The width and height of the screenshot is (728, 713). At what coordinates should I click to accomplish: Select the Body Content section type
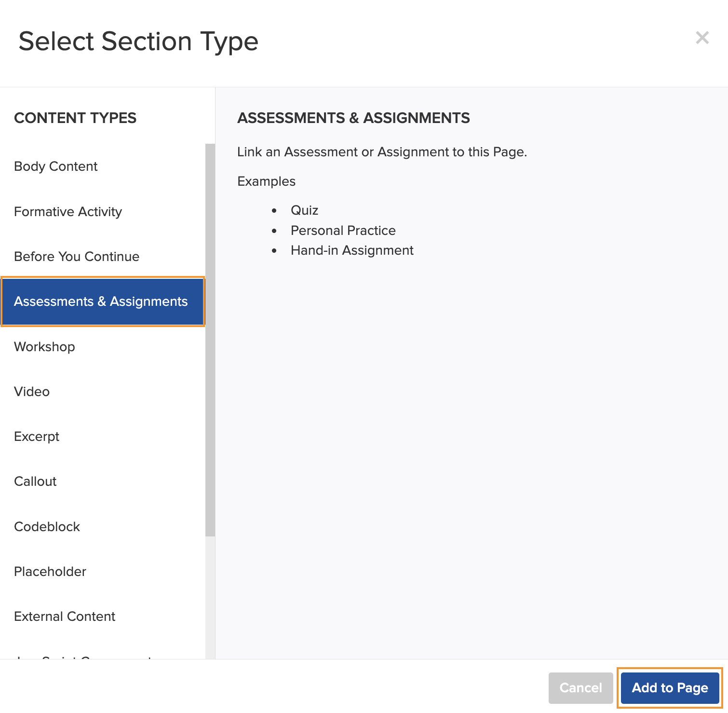[x=55, y=166]
